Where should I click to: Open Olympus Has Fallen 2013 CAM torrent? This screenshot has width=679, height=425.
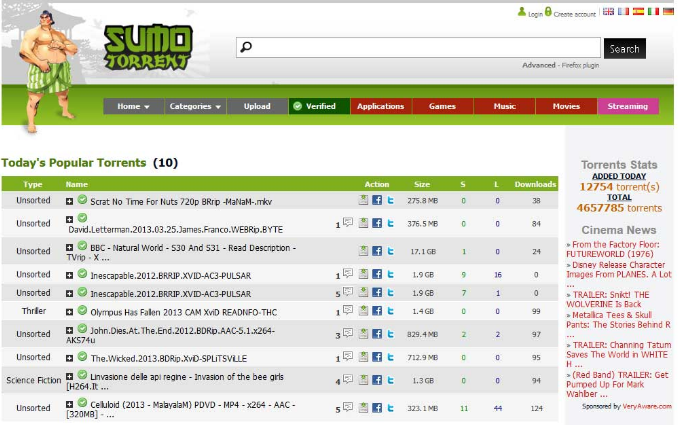click(x=184, y=312)
